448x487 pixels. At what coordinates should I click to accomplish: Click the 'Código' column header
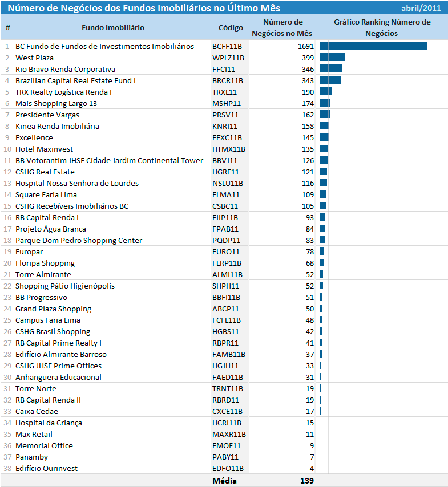coord(231,27)
